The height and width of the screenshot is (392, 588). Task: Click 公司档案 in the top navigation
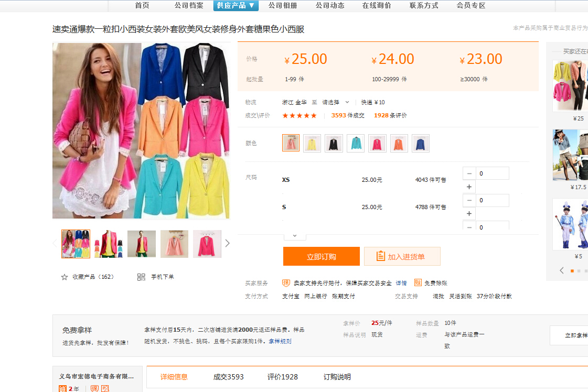[x=189, y=5]
